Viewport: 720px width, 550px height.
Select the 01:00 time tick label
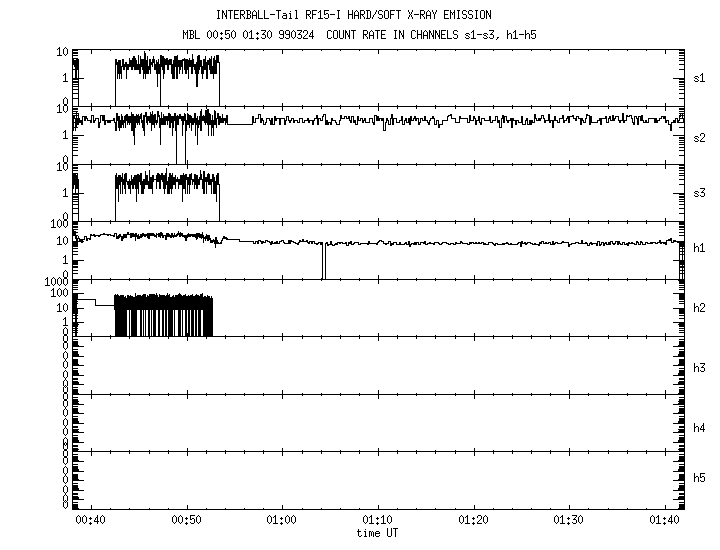point(282,521)
